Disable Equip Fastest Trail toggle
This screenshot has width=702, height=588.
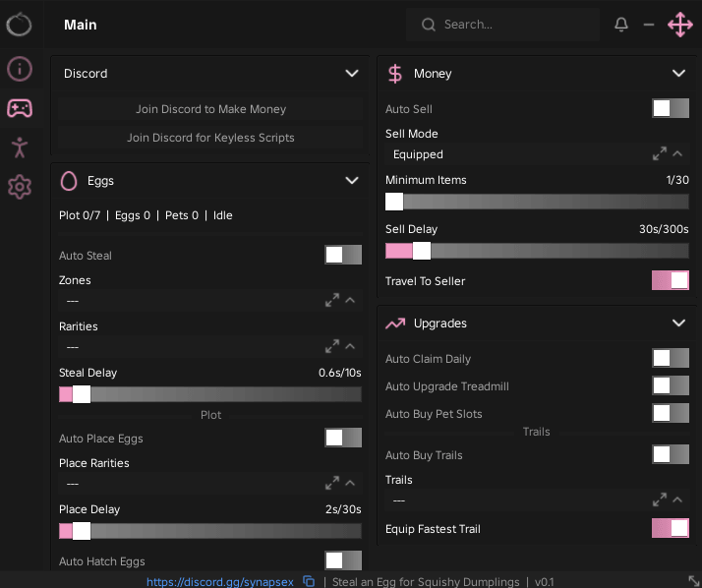(x=671, y=528)
